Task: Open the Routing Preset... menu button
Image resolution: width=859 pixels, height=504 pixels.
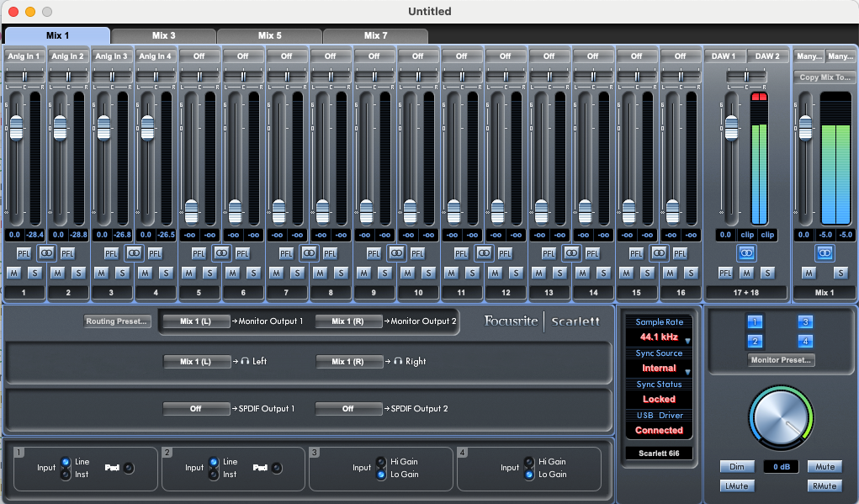Action: [x=117, y=321]
